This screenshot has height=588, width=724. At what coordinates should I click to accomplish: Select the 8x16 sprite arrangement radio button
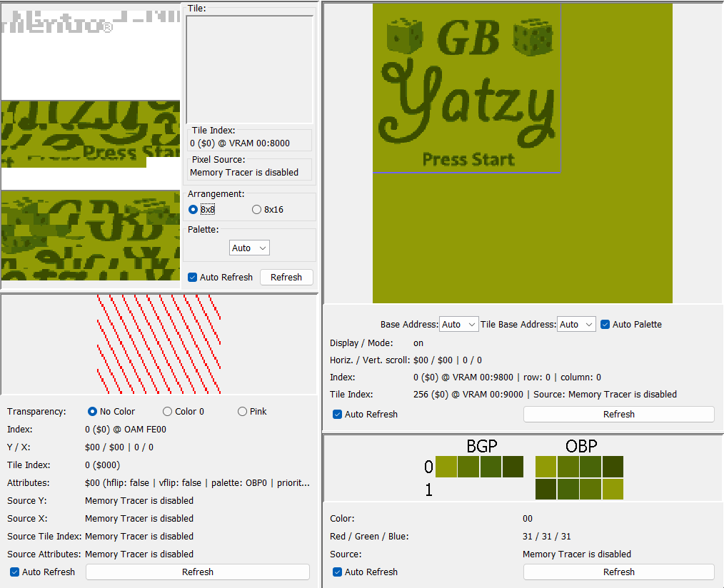[x=256, y=208]
